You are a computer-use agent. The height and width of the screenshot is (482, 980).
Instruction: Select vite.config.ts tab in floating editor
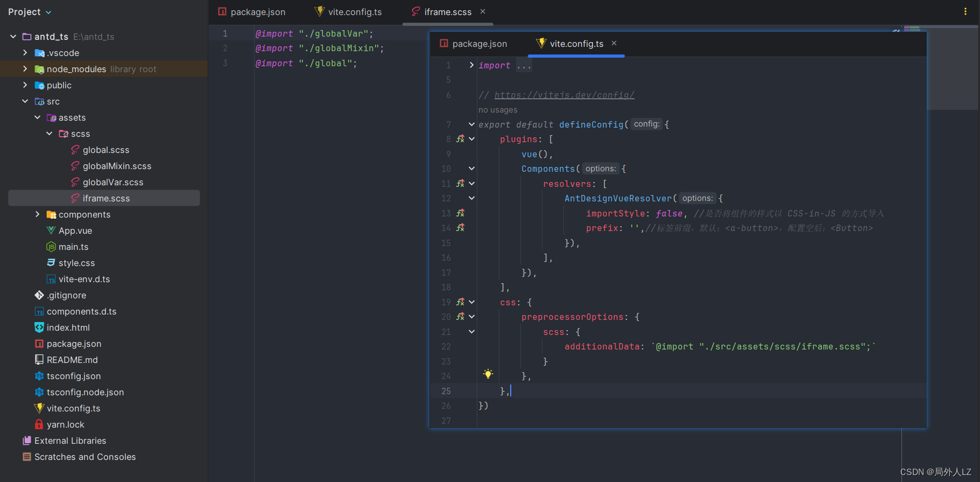570,44
